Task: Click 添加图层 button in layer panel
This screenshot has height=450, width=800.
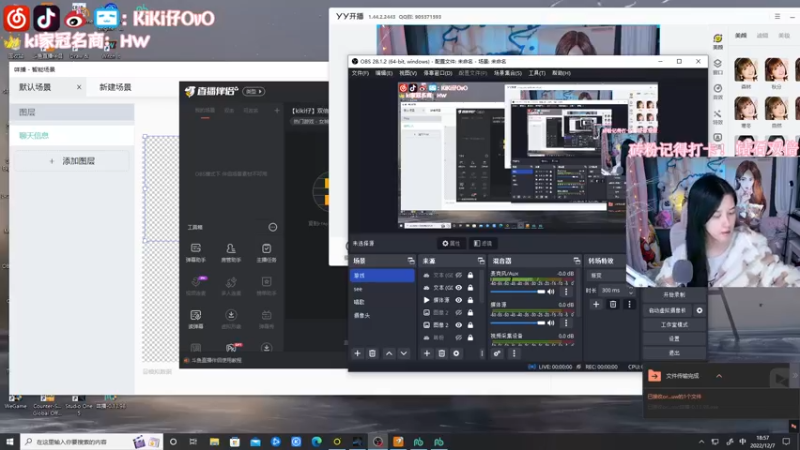Action: (x=72, y=161)
